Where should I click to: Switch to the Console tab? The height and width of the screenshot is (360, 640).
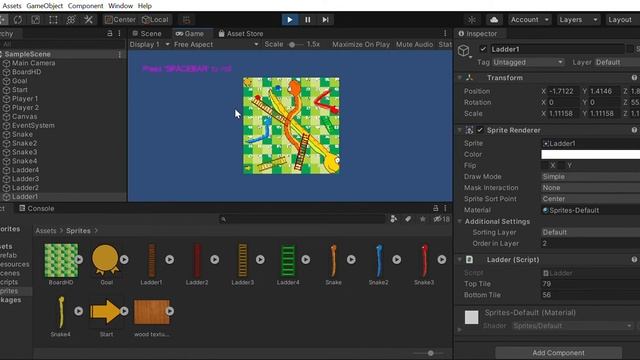point(37,208)
